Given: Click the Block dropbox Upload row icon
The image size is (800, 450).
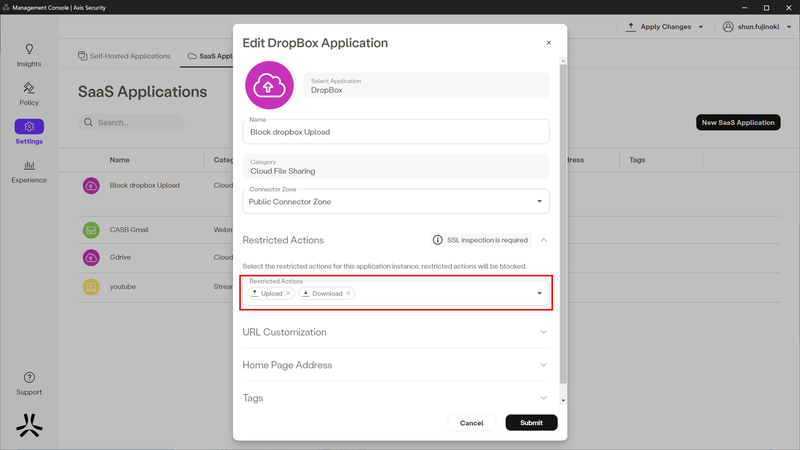Looking at the screenshot, I should pos(91,186).
